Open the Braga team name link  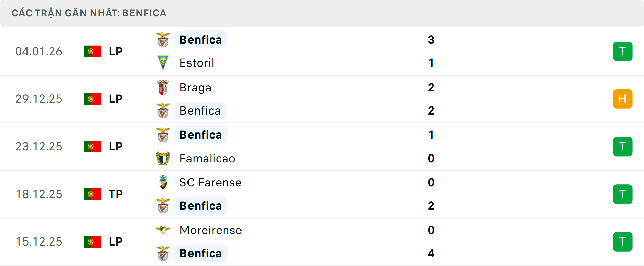tap(195, 87)
